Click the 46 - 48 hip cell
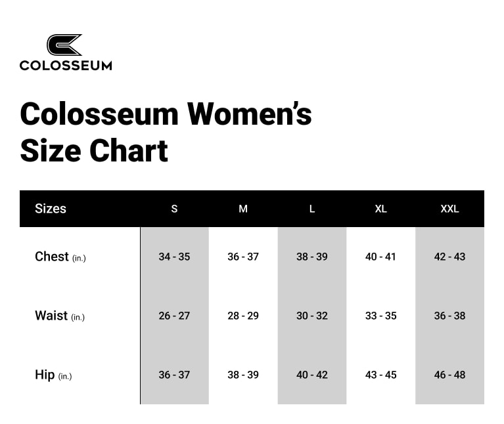 coord(449,375)
